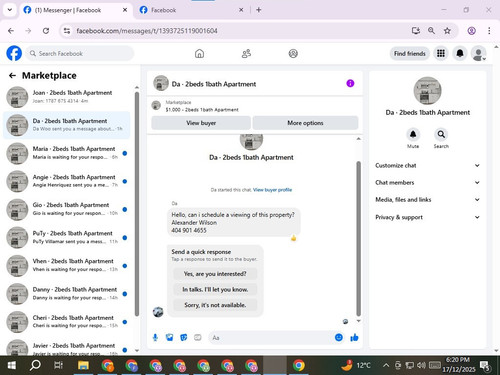This screenshot has width=500, height=375.
Task: Expand Customize chat section
Action: click(428, 165)
